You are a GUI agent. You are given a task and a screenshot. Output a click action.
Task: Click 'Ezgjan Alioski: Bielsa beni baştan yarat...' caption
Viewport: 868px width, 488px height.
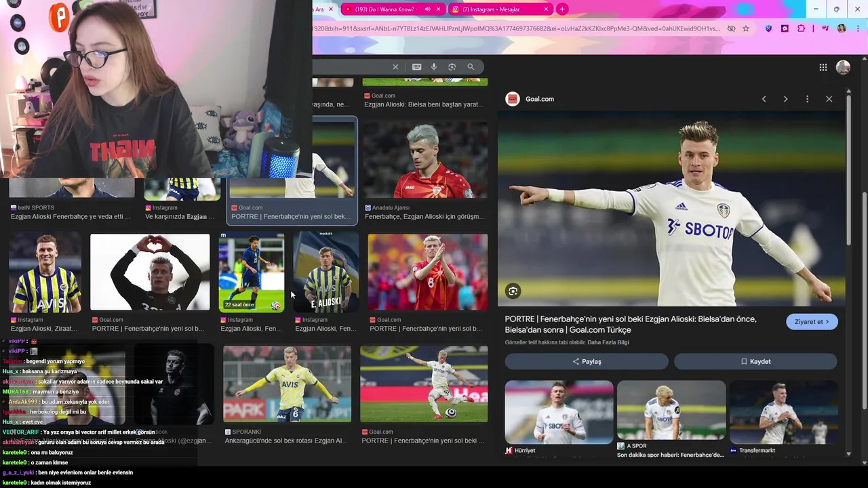coord(424,104)
